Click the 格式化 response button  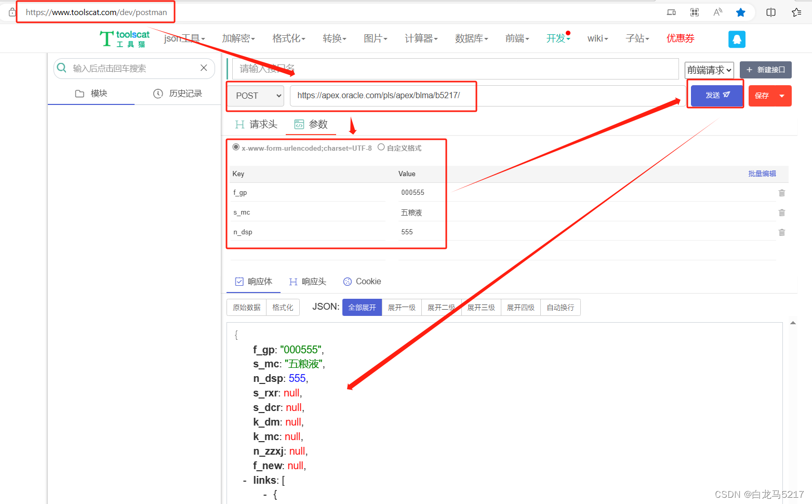coord(283,308)
